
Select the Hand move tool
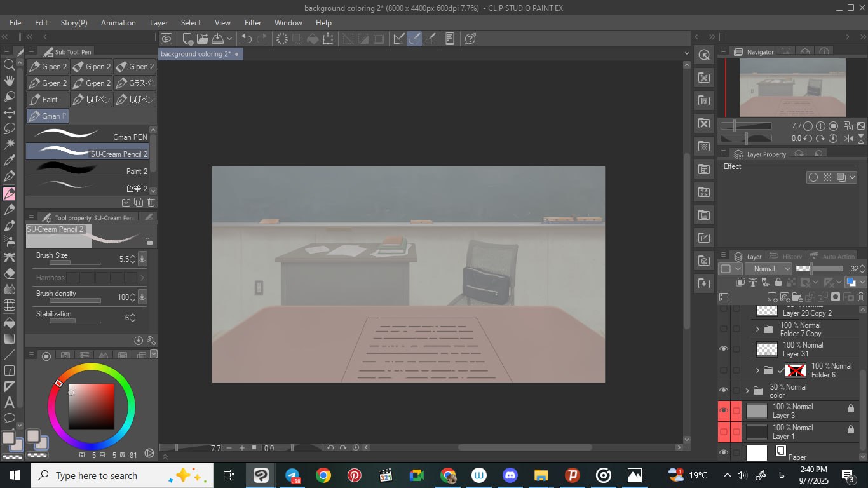tap(10, 81)
